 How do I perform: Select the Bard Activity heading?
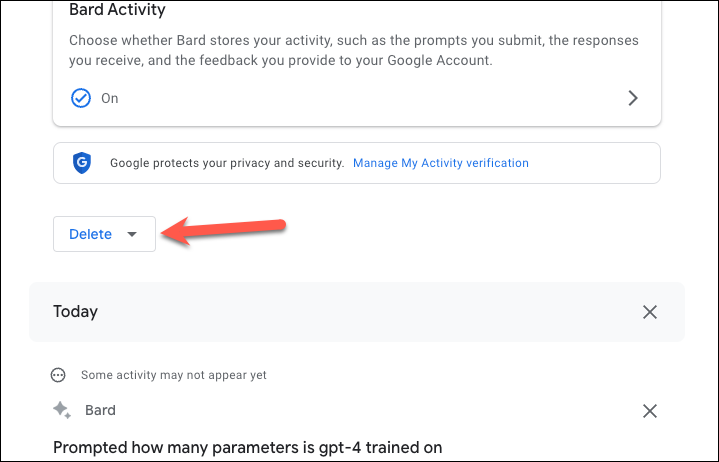pyautogui.click(x=117, y=9)
